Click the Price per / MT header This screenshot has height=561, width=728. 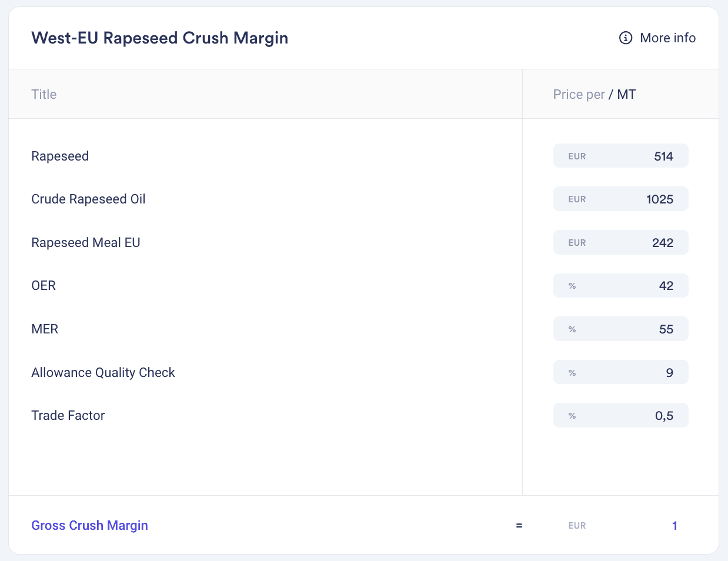pyautogui.click(x=594, y=94)
